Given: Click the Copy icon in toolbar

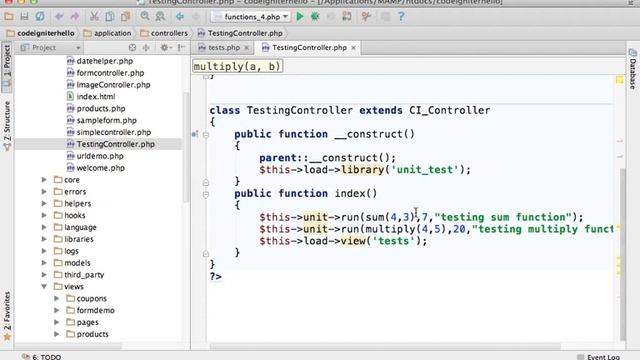Looking at the screenshot, I should 109,17.
